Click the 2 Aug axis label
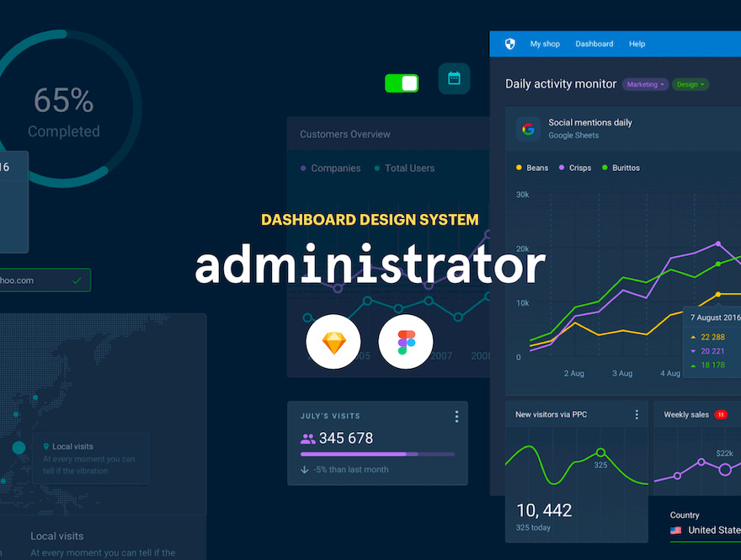 (573, 373)
